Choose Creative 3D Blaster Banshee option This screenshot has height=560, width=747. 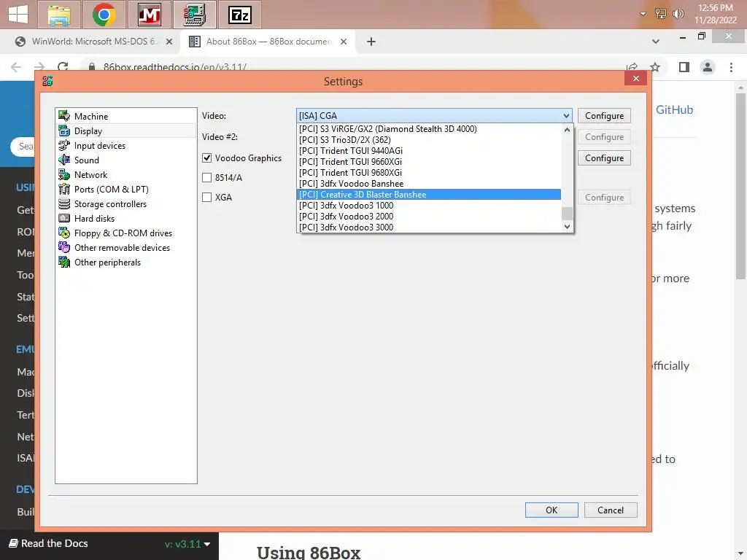[429, 194]
